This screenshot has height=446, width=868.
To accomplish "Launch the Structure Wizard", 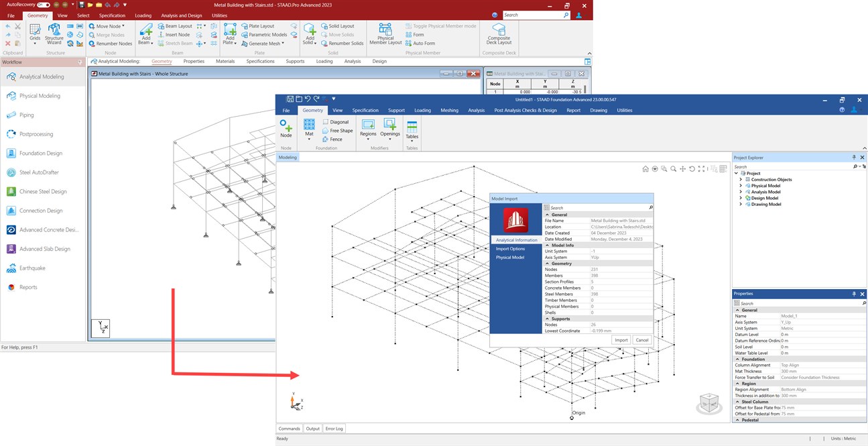I will click(54, 34).
